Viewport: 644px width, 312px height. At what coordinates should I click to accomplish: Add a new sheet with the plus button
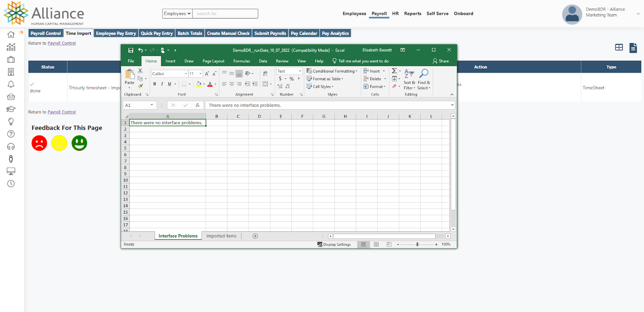[255, 236]
